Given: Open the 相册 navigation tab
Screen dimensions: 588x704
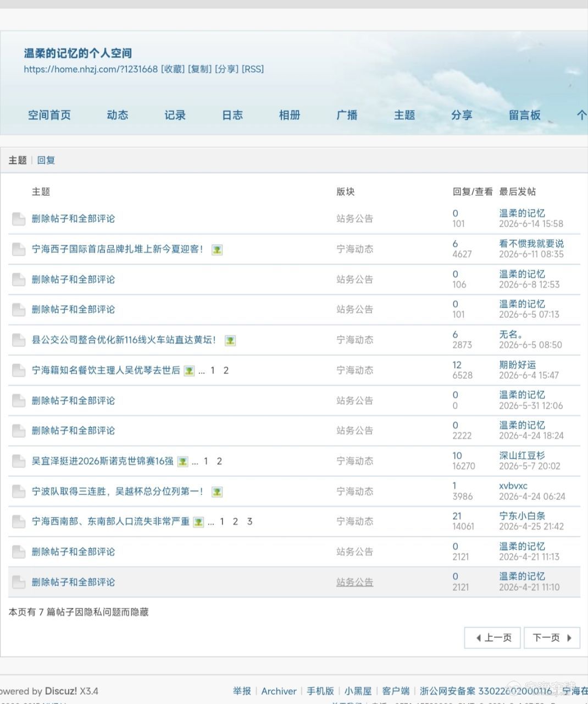Looking at the screenshot, I should tap(290, 115).
